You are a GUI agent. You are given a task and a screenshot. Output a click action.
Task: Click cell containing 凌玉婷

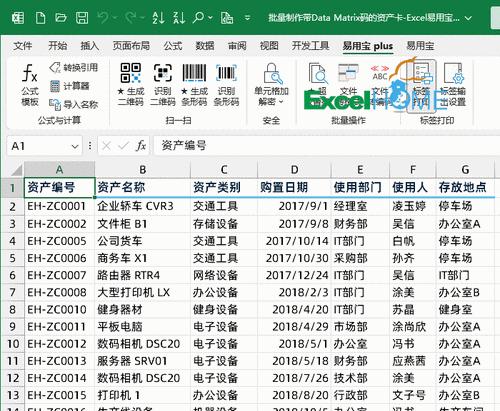[x=413, y=206]
